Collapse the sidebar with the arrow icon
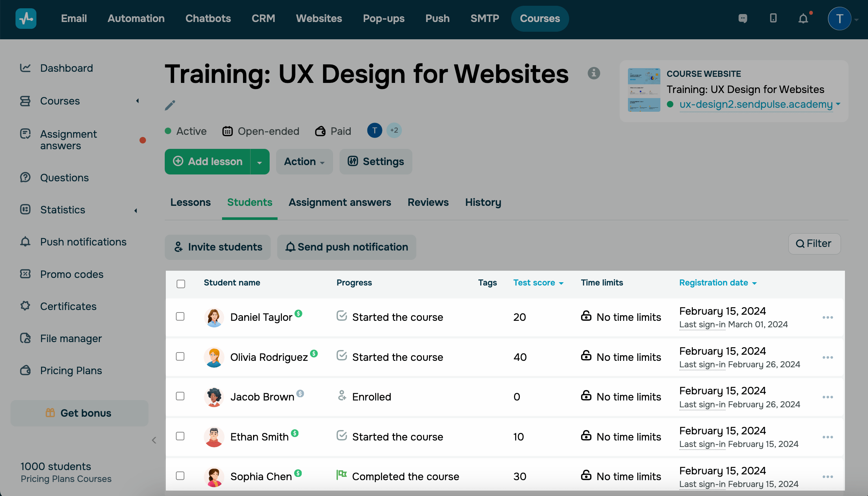This screenshot has width=868, height=496. click(154, 440)
